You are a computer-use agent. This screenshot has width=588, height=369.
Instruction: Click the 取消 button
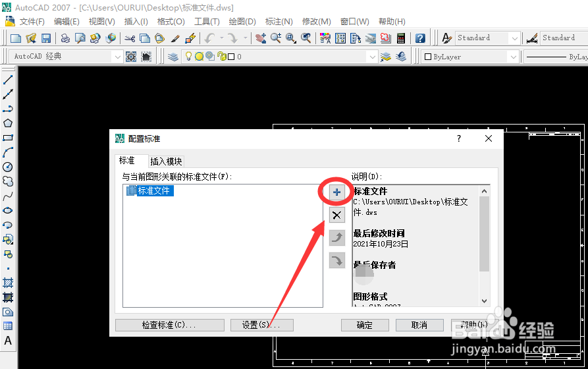coord(419,325)
